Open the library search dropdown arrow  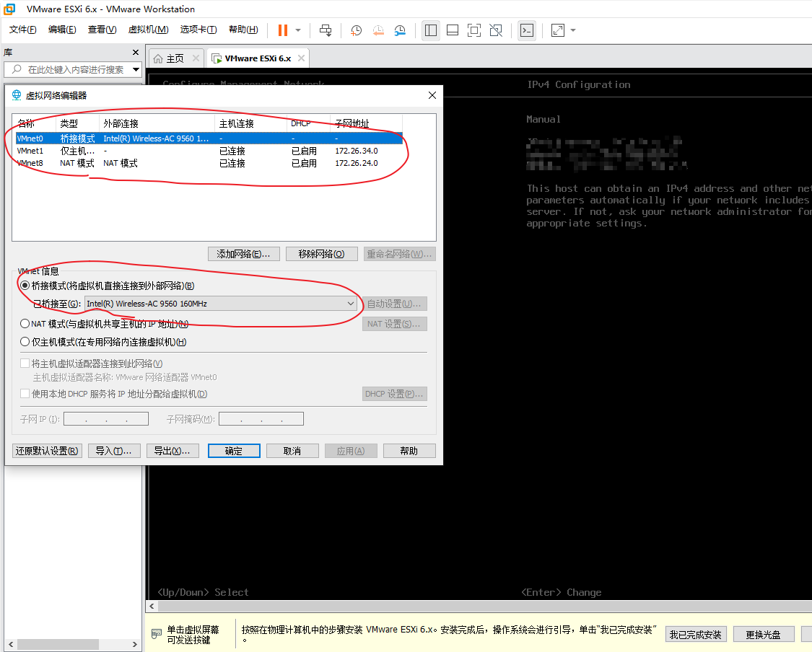(x=136, y=69)
